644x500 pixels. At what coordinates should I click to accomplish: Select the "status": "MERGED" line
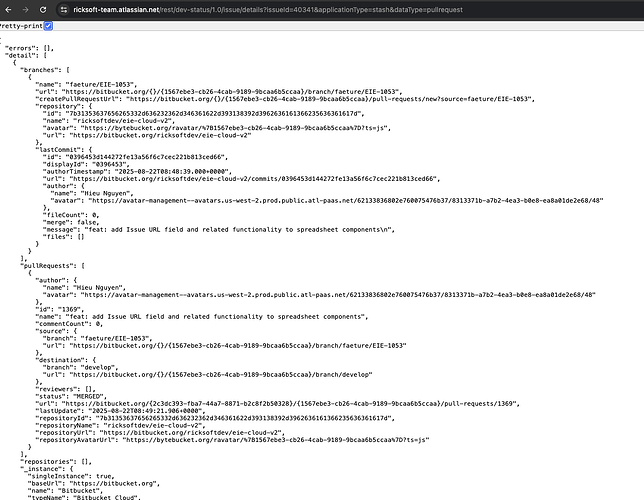[x=71, y=396]
